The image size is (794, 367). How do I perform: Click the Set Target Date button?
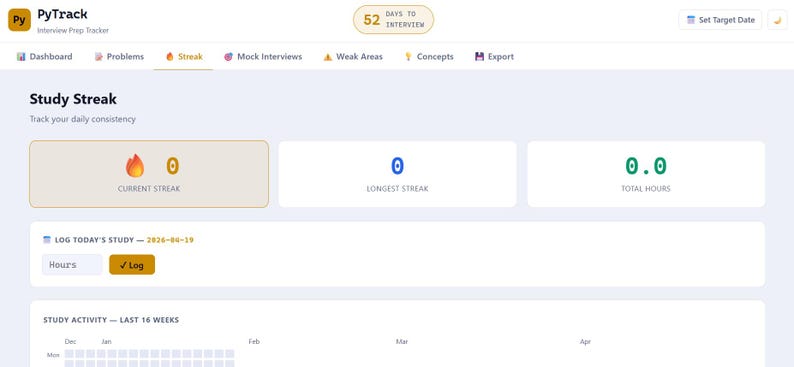(x=720, y=20)
